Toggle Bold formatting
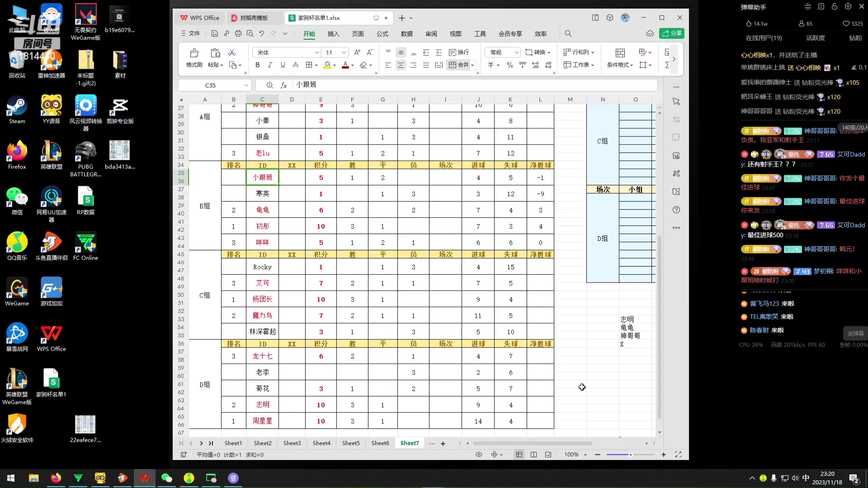The height and width of the screenshot is (488, 868). click(x=257, y=65)
